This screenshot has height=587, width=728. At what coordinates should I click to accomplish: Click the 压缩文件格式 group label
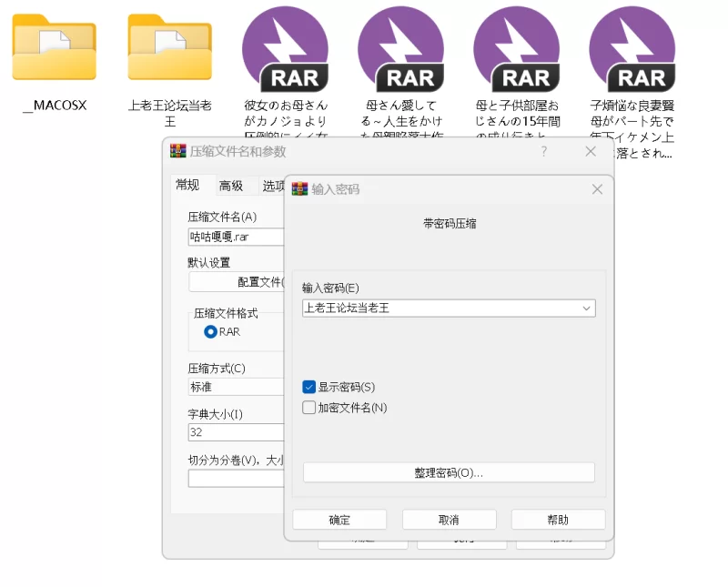[226, 313]
